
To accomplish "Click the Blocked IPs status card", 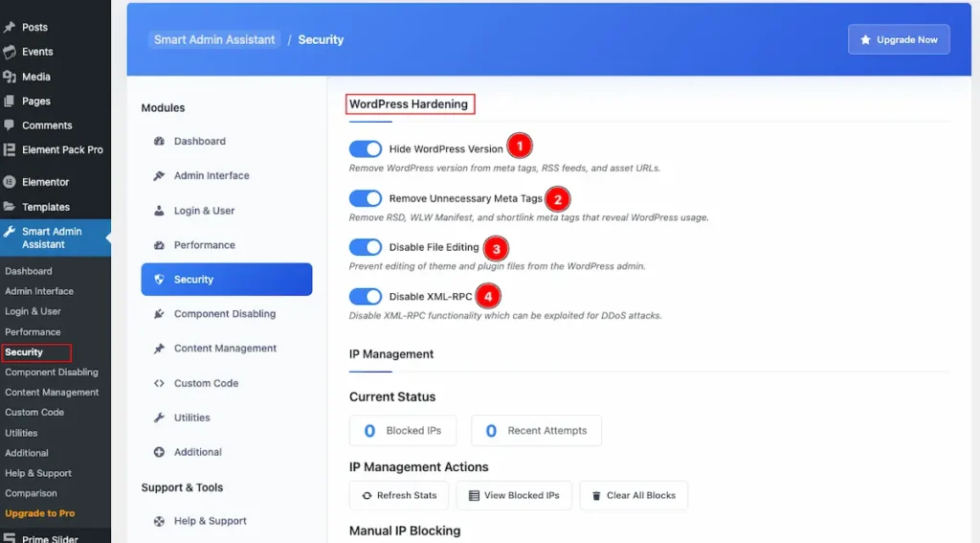I will pos(403,430).
